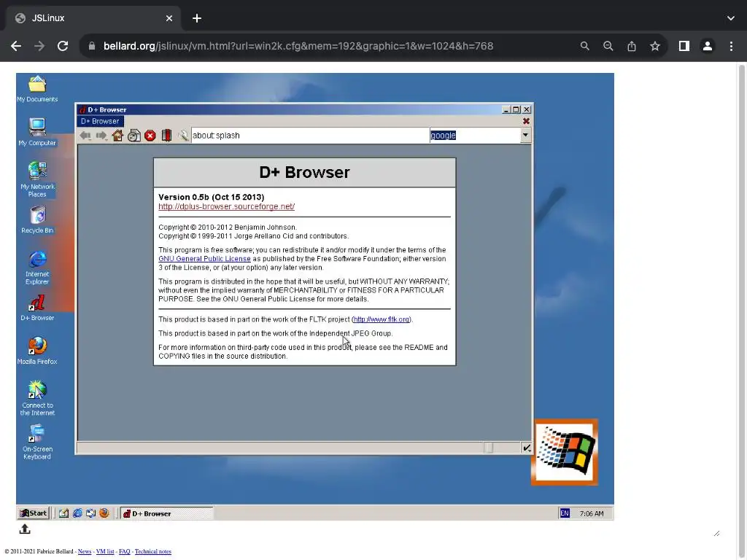Open the FAQ footer link
747x560 pixels.
[x=124, y=551]
